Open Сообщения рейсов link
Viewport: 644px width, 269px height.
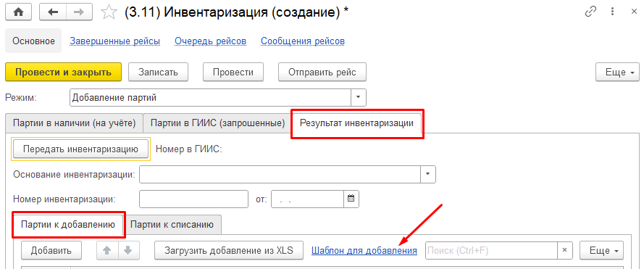coord(303,41)
